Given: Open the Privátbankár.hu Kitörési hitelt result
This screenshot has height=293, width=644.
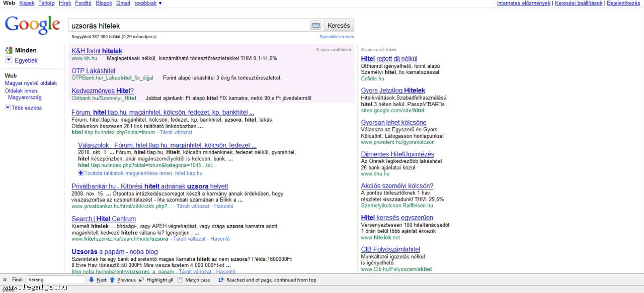Looking at the screenshot, I should coord(150,186).
